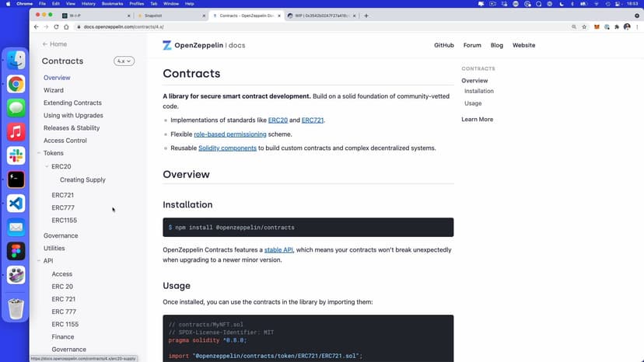This screenshot has height=362, width=644.
Task: Open the 4.x version dropdown
Action: click(x=124, y=61)
